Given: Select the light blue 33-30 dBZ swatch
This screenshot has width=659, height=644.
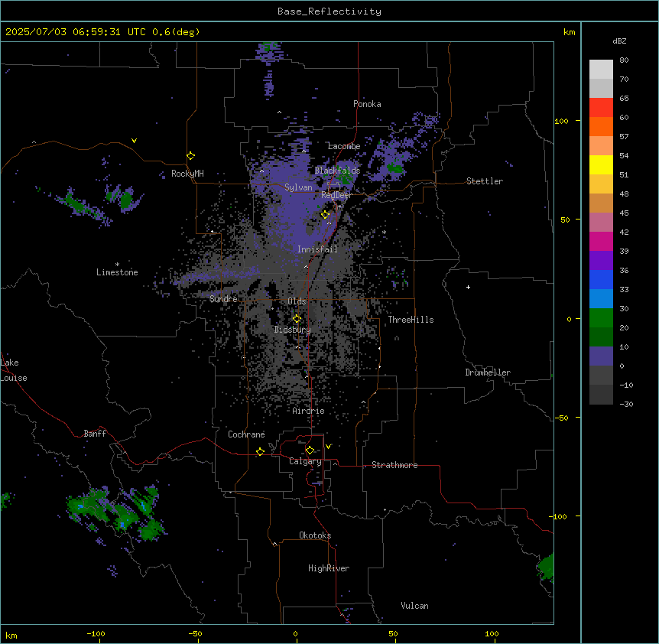Looking at the screenshot, I should 601,299.
